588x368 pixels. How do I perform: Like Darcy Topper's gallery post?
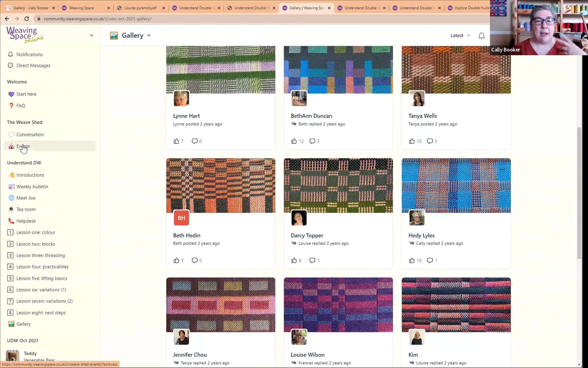tap(294, 260)
